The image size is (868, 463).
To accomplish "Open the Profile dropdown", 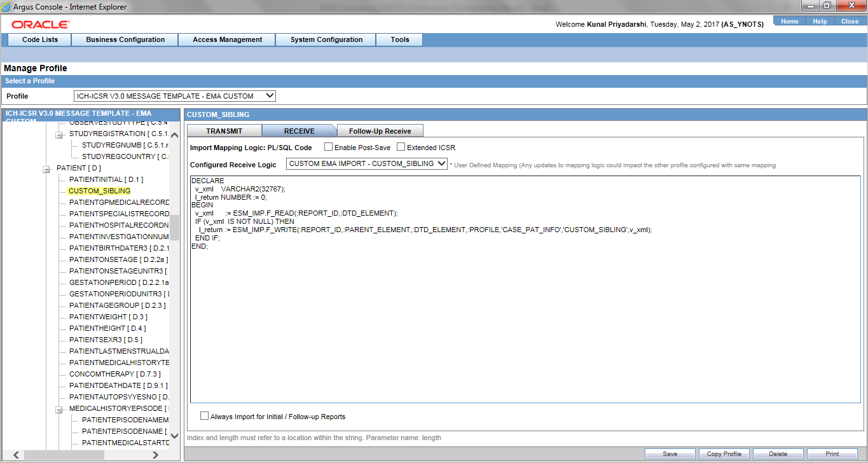I will tap(175, 96).
